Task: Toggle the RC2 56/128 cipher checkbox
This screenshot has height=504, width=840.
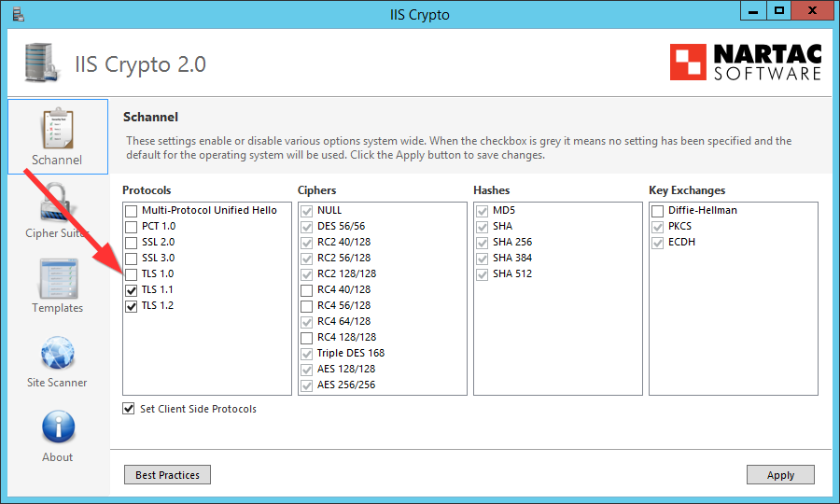Action: (306, 259)
